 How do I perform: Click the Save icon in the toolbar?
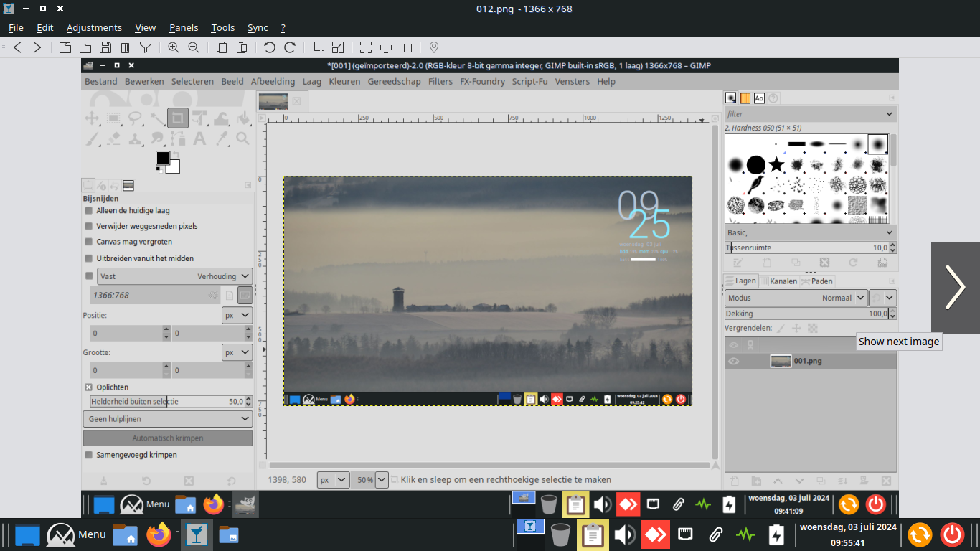coord(105,47)
